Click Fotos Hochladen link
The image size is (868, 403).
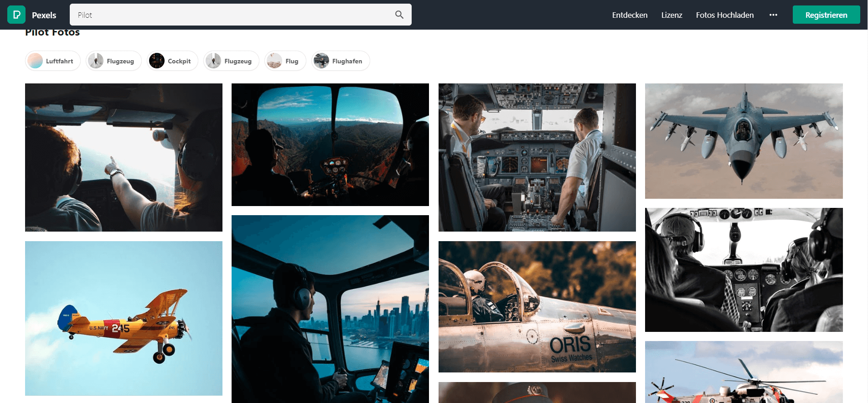pyautogui.click(x=724, y=15)
